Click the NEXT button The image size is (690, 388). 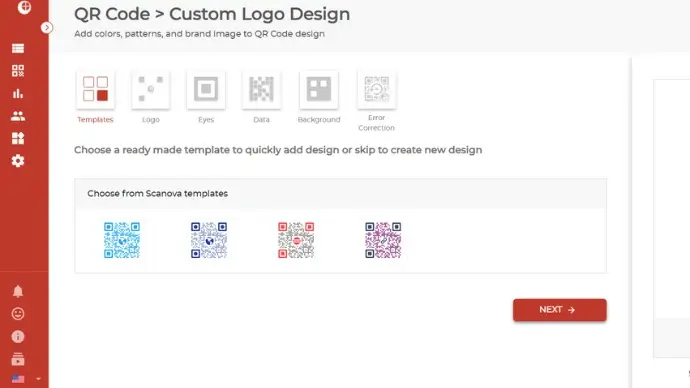point(560,310)
